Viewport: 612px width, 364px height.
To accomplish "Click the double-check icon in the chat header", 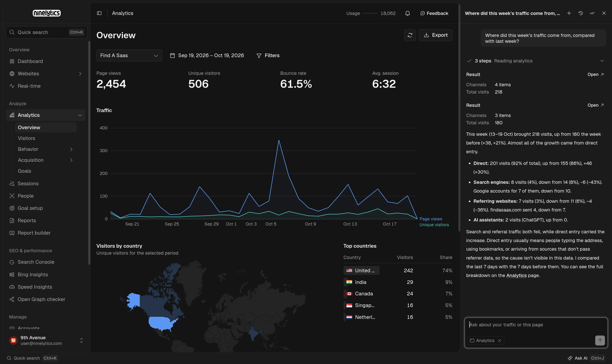I will 592,13.
